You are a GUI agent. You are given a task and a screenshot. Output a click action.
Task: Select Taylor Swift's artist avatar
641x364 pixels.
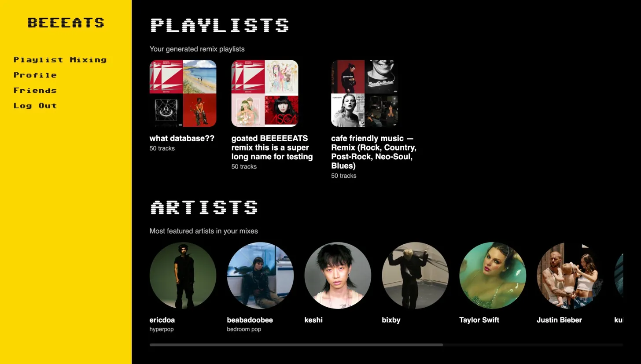click(493, 276)
